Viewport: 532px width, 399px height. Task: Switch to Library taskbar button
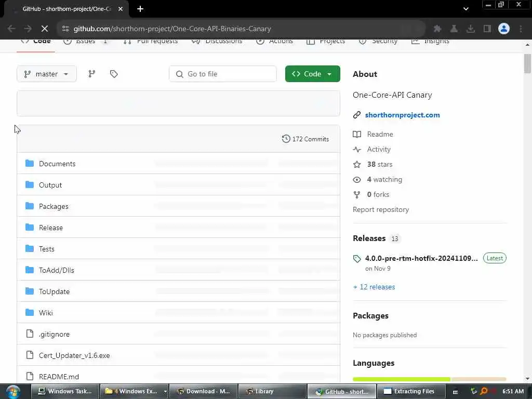click(272, 391)
